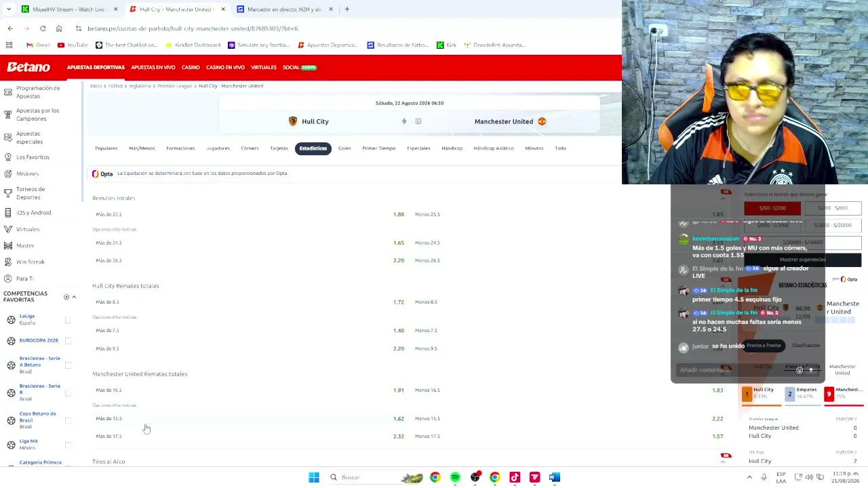
Task: Switch to the Todo market tab
Action: point(560,148)
